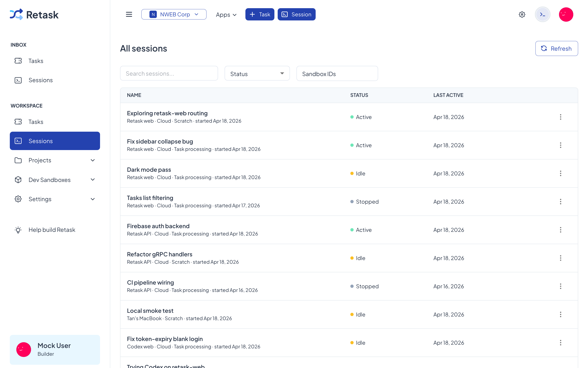Image resolution: width=588 pixels, height=368 pixels.
Task: Click the LAST ACTIVE column header
Action: 448,95
